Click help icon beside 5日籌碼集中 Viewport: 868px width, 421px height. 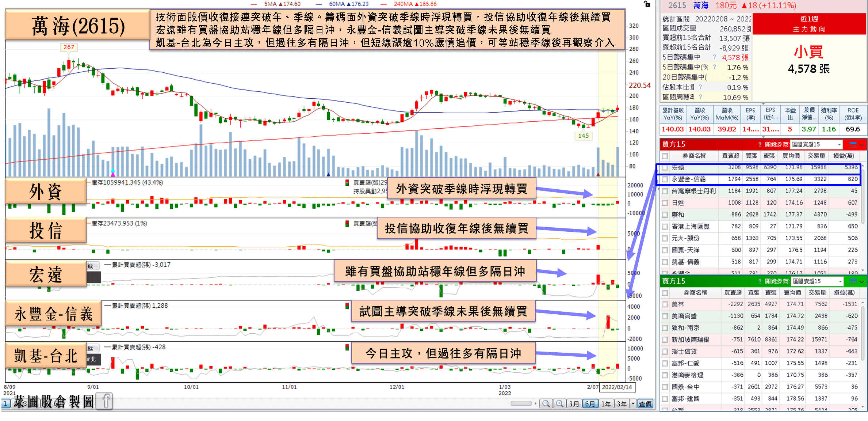tap(715, 57)
